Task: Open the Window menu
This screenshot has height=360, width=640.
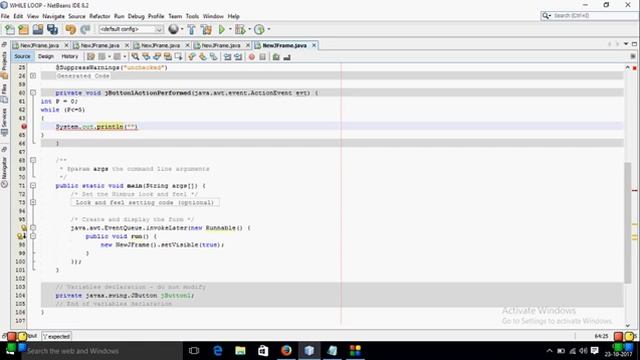Action: click(x=213, y=16)
